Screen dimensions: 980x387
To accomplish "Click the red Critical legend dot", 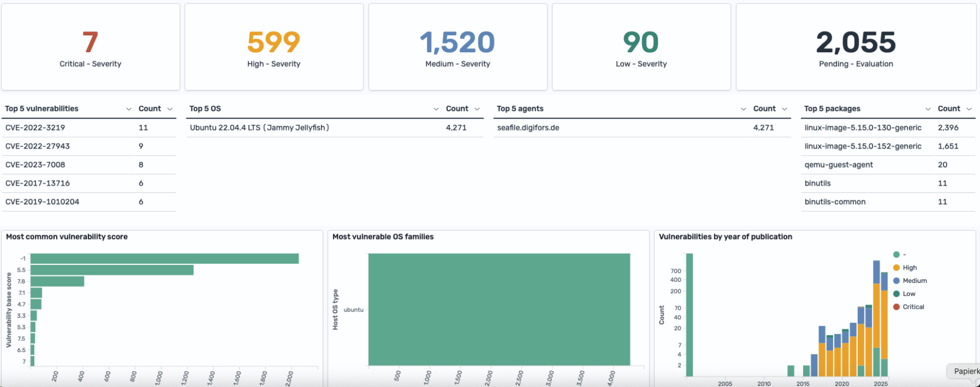I will coord(897,307).
